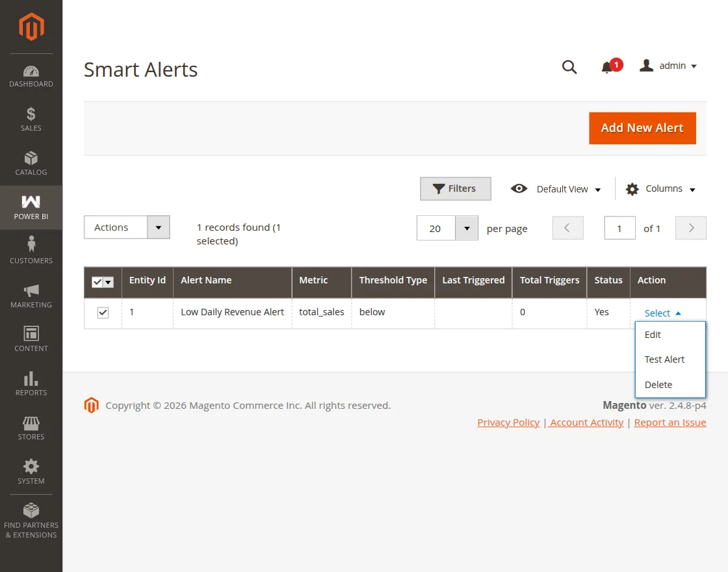Open the per page size dropdown arrow
The image size is (728, 572).
tap(467, 228)
